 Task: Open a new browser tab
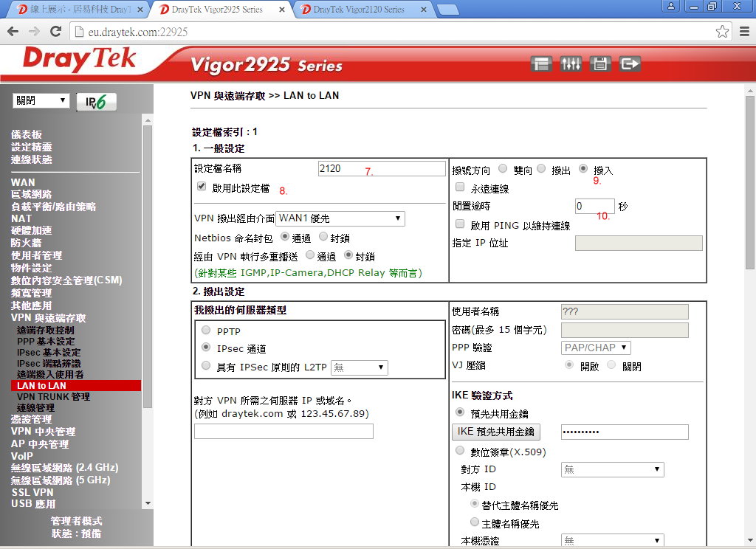[x=447, y=10]
